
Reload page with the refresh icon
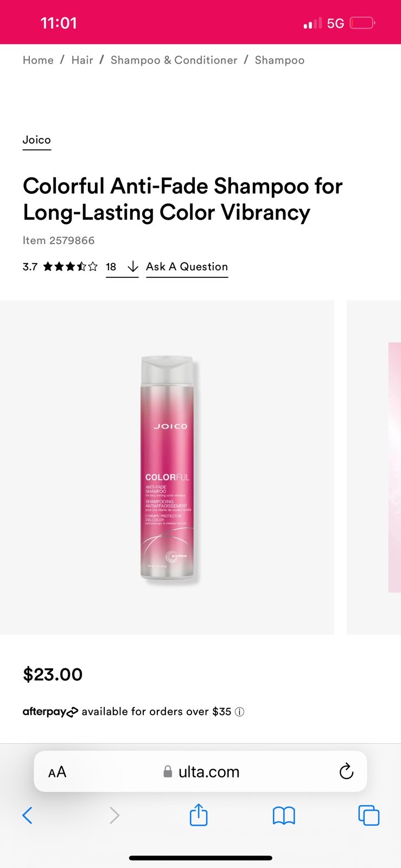coord(346,771)
